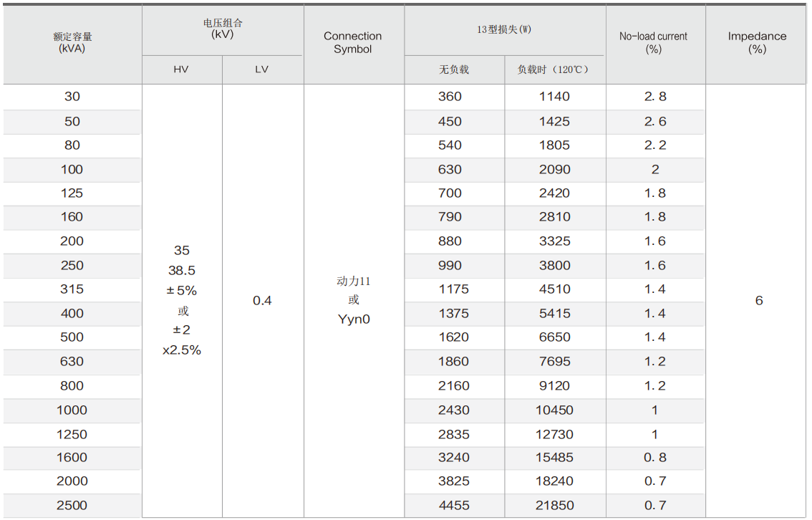
Task: Select the 315 rated capacity cell
Action: pos(72,289)
